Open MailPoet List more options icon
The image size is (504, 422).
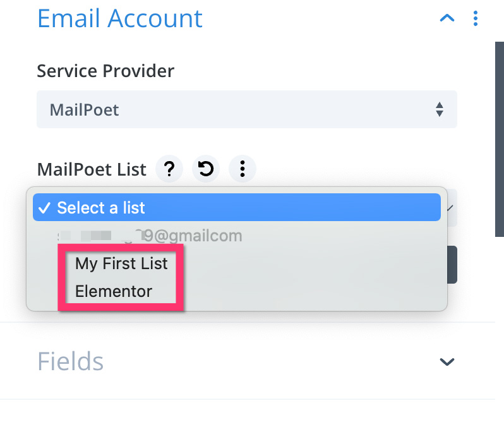click(x=243, y=169)
